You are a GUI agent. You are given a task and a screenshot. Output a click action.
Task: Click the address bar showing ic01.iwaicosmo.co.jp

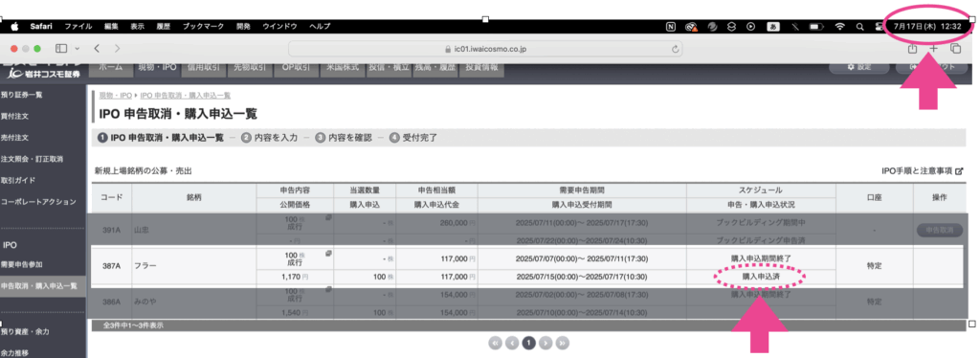pyautogui.click(x=485, y=49)
